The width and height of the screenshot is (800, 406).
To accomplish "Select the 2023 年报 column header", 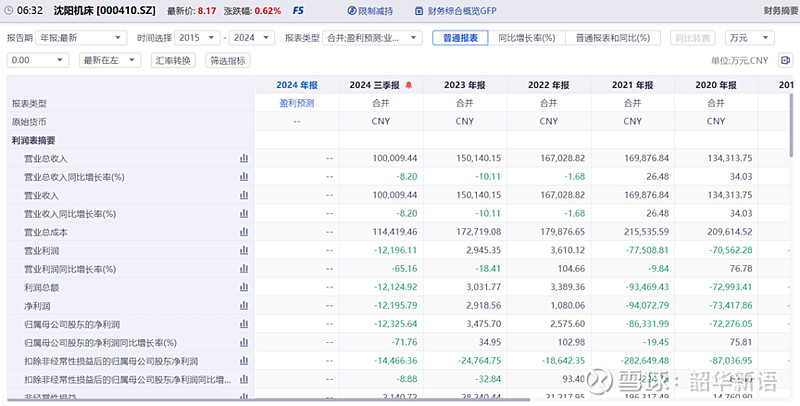I will click(x=465, y=85).
